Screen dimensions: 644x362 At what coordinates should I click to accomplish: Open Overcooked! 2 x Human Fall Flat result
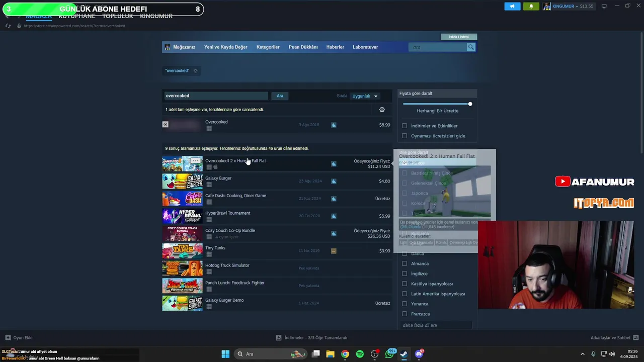click(x=277, y=164)
